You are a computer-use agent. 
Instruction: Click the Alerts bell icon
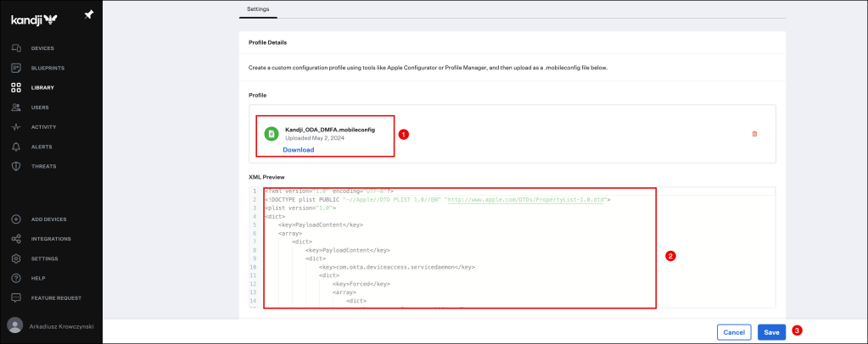[15, 147]
